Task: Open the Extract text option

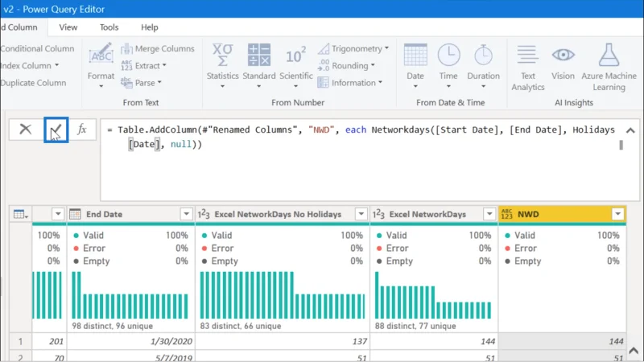Action: coord(144,66)
